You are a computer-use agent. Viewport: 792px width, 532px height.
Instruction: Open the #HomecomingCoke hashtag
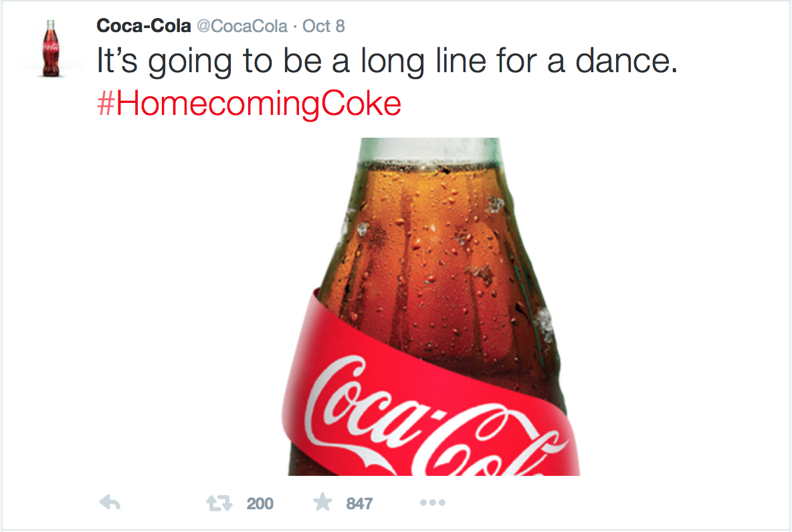pos(249,104)
